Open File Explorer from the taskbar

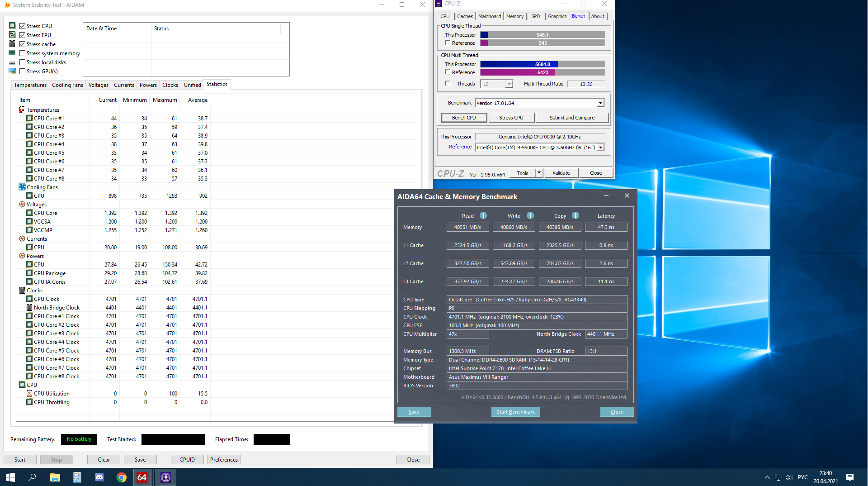(55, 477)
